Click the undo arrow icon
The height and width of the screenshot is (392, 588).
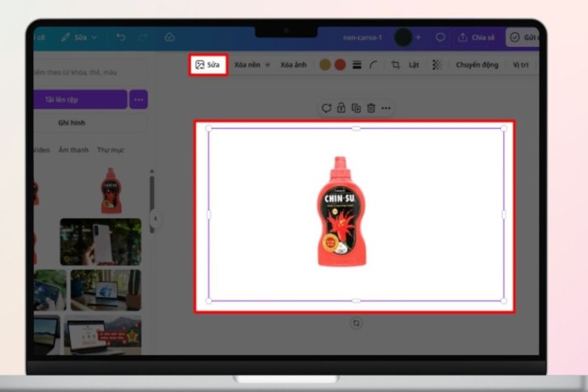click(121, 37)
